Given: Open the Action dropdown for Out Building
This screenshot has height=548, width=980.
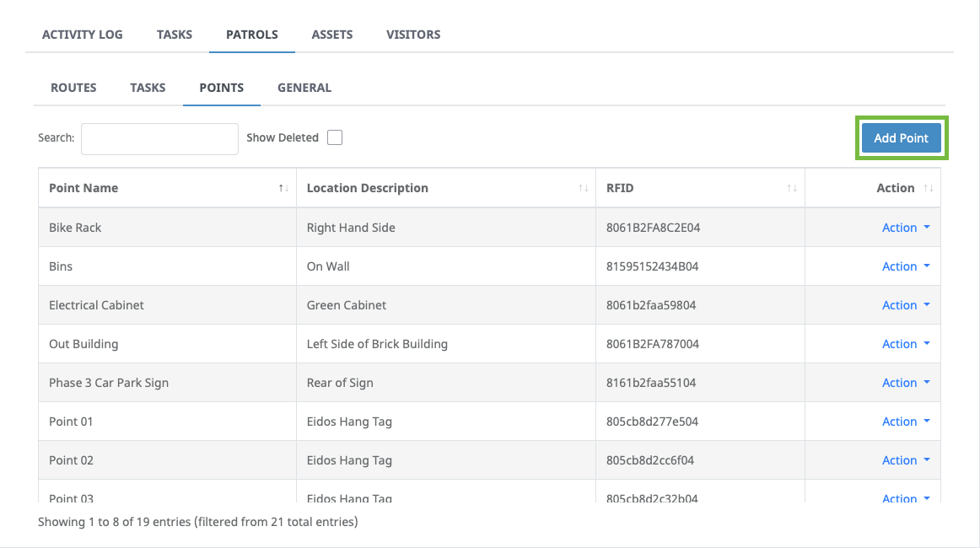Looking at the screenshot, I should click(906, 343).
